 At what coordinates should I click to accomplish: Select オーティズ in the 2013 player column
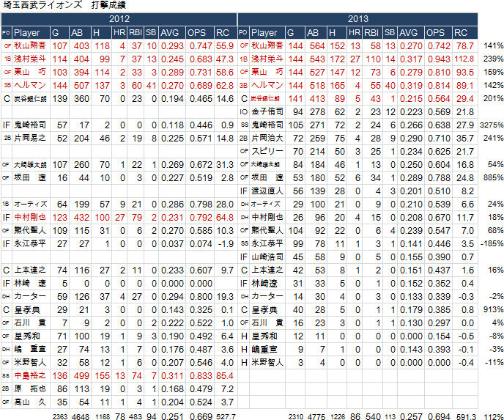coord(265,205)
